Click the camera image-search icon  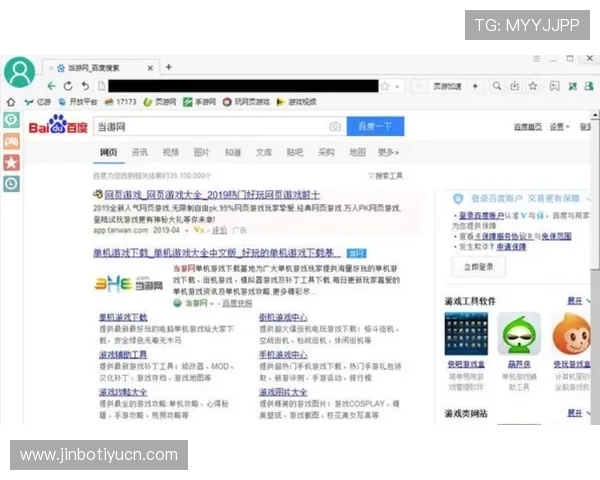[x=335, y=126]
